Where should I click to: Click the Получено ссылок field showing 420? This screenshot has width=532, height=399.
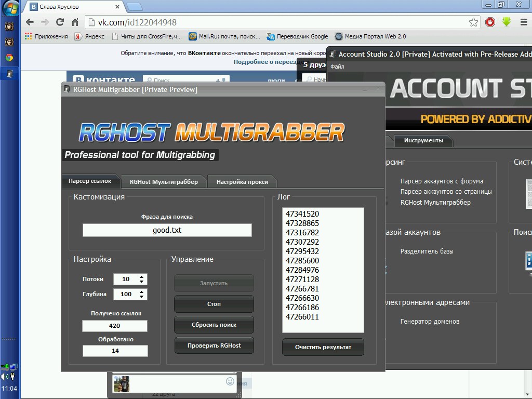(115, 326)
